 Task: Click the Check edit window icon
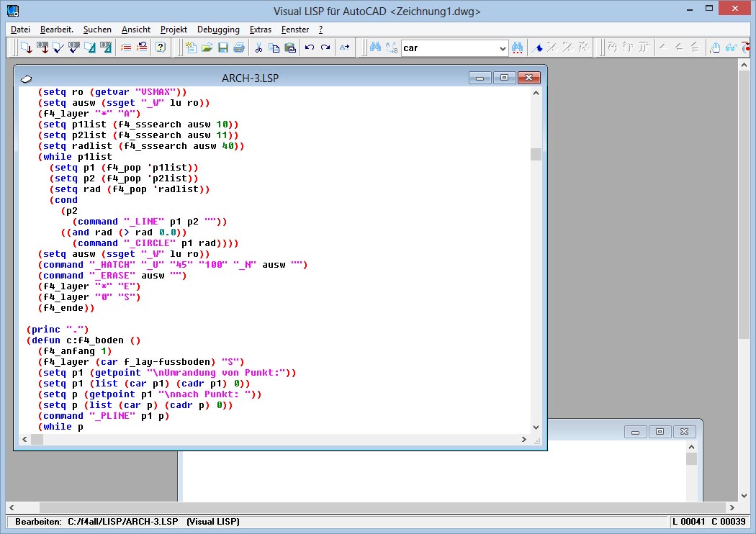click(58, 48)
